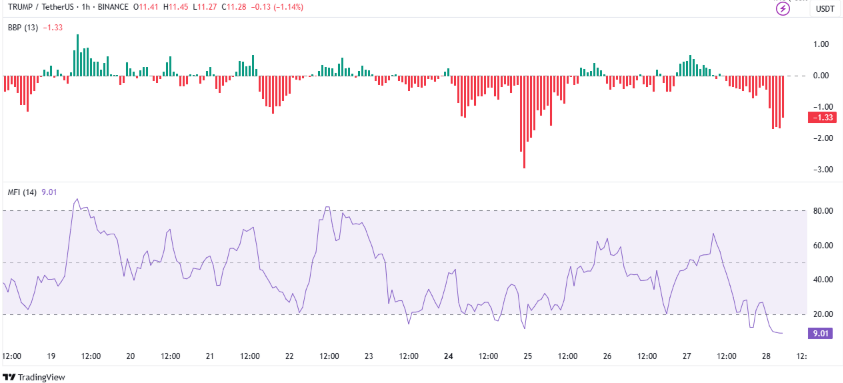Click the TradingView logo
The width and height of the screenshot is (843, 383).
click(x=33, y=377)
